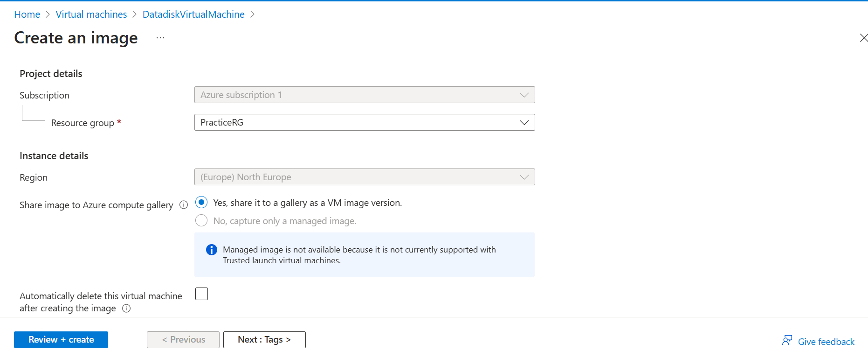Go to Home breadcrumb
The width and height of the screenshot is (868, 358).
coord(27,14)
